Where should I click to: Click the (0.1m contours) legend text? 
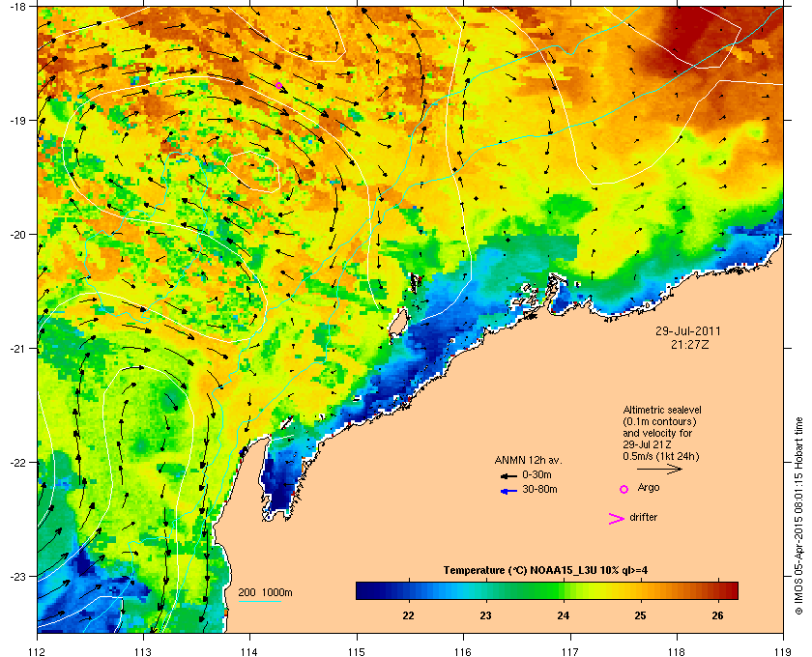[x=659, y=421]
